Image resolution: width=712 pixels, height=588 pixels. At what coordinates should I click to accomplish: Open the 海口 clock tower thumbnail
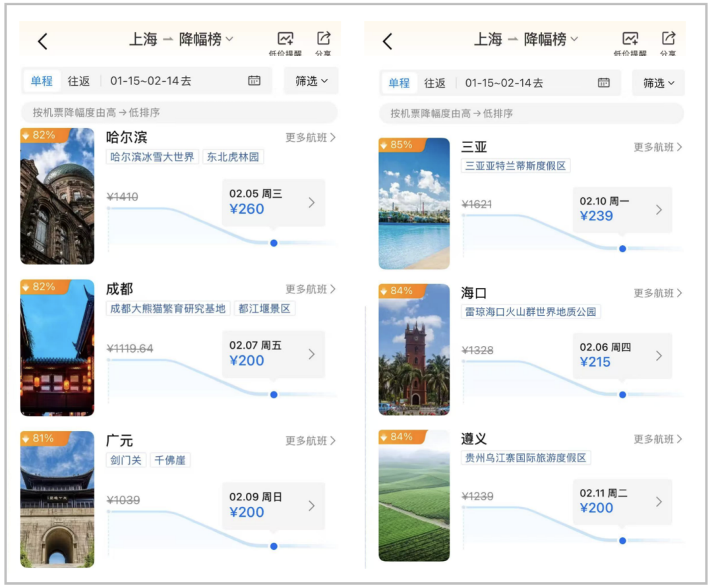[414, 349]
